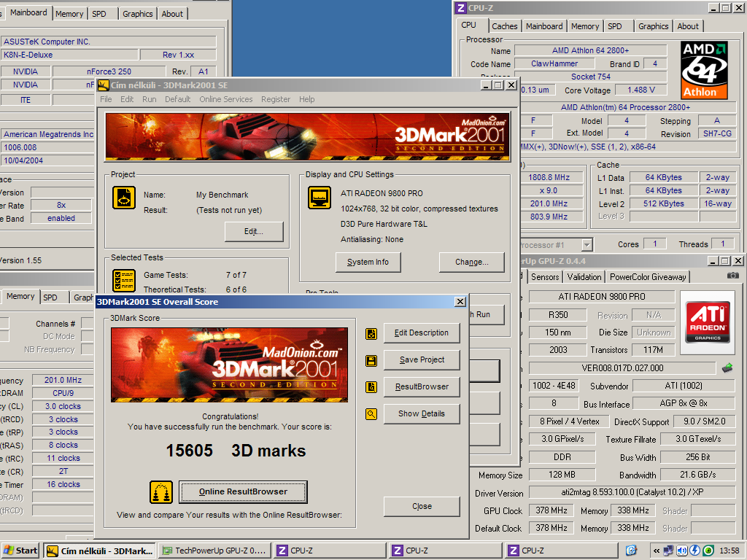Open the Help menu in 3DMark
Screen dimensions: 747x560
tap(307, 99)
